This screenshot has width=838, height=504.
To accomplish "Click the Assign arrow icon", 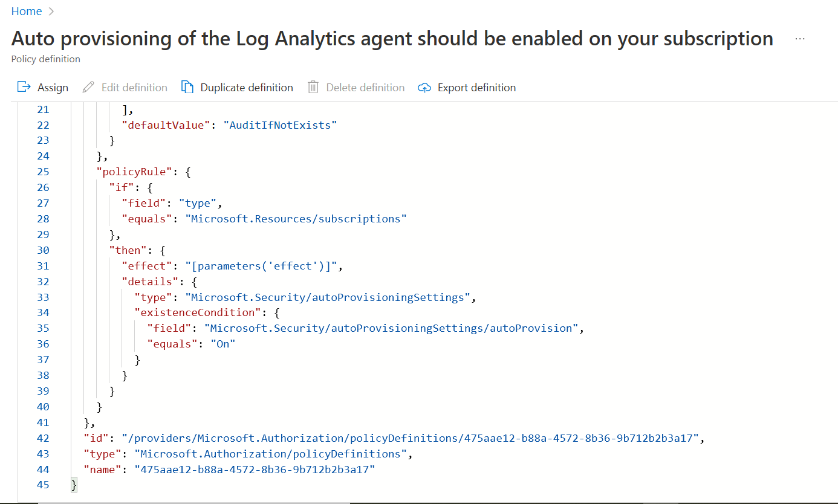I will (x=21, y=87).
